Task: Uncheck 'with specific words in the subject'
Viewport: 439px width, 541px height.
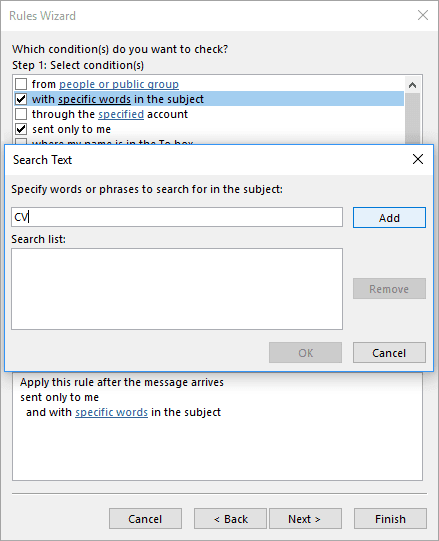Action: (21, 99)
